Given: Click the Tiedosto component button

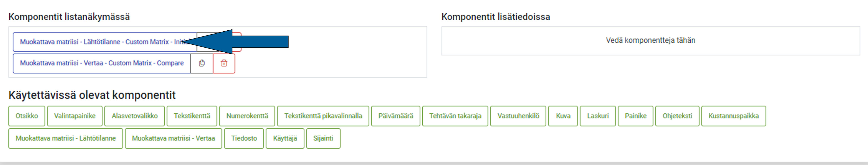Looking at the screenshot, I should pos(244,138).
